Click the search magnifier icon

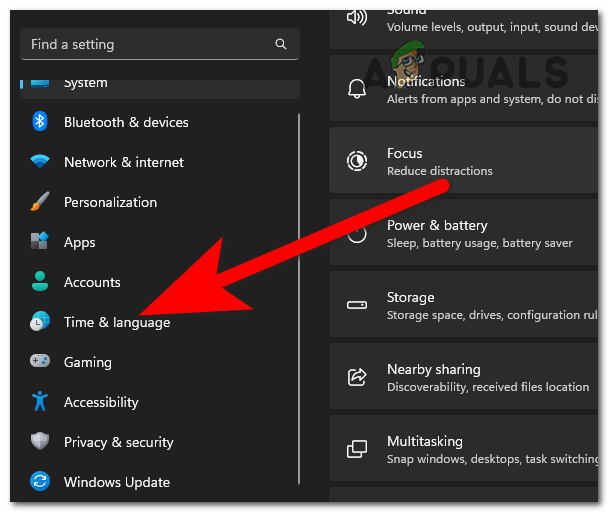pos(281,44)
